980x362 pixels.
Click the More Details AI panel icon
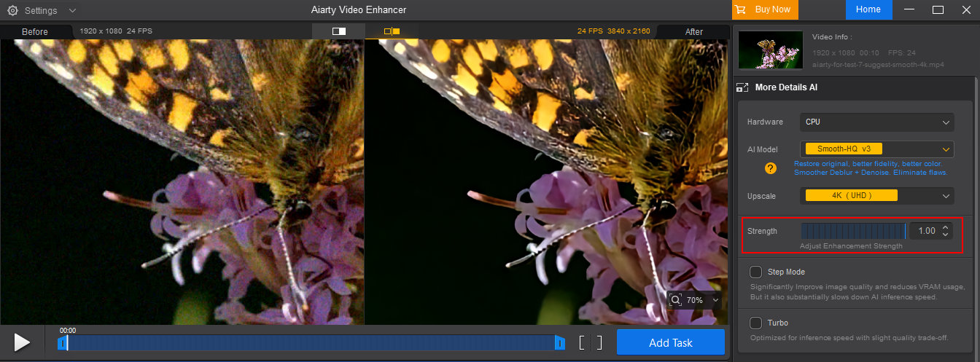tap(742, 87)
